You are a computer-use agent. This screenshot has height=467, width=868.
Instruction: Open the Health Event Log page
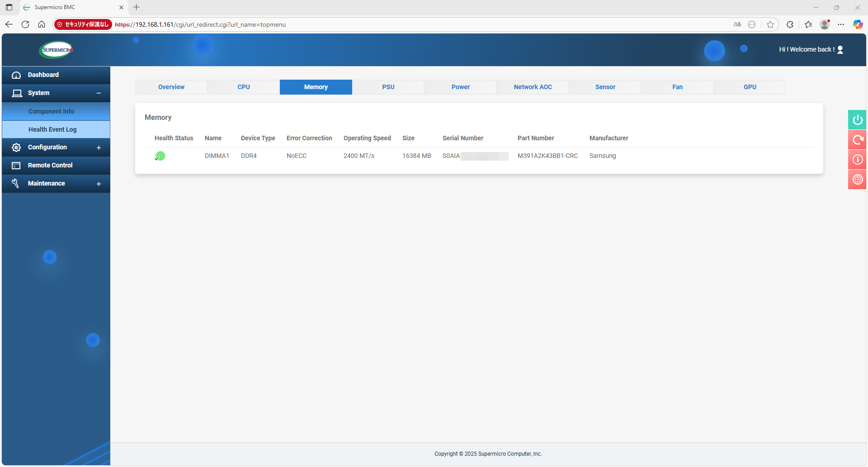[x=52, y=129]
